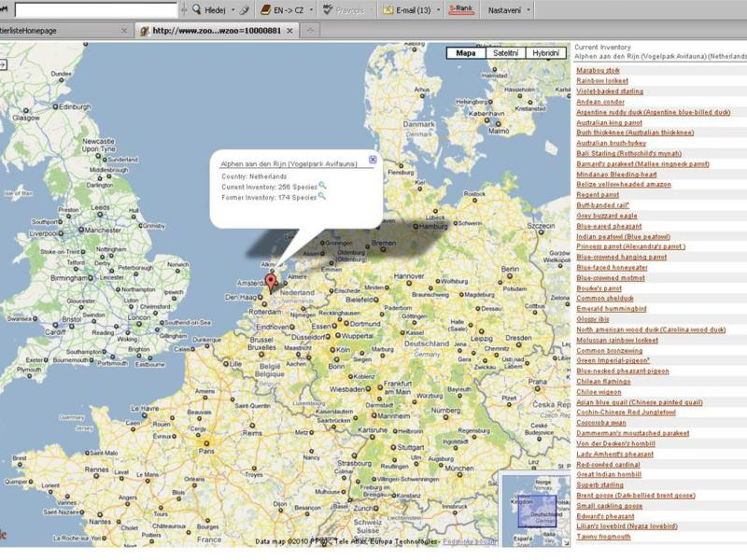Open the Rainbow lorikeet link
Image resolution: width=747 pixels, height=560 pixels.
point(602,81)
